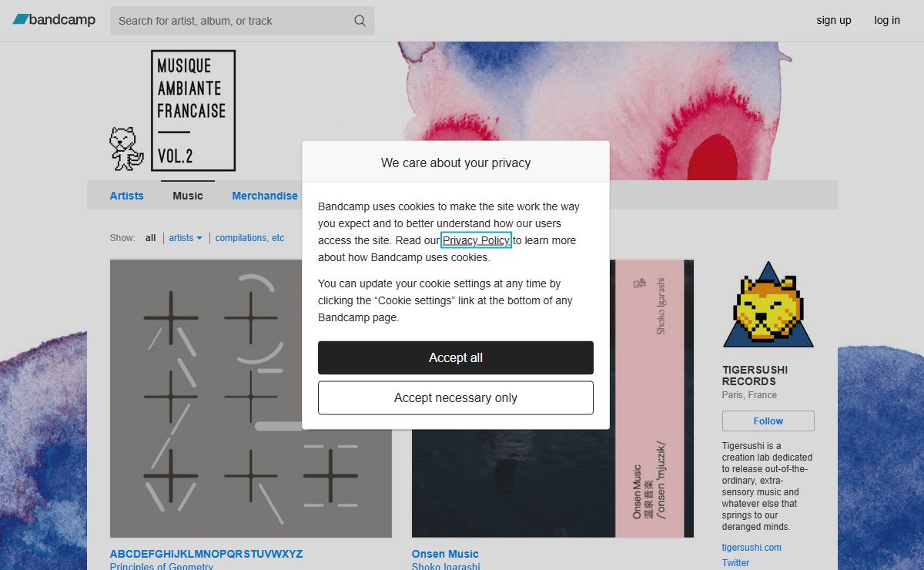Switch to the Music tab
924x570 pixels.
[188, 196]
